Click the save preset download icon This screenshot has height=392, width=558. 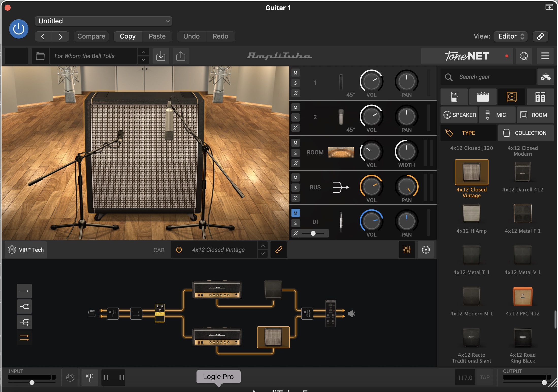161,56
